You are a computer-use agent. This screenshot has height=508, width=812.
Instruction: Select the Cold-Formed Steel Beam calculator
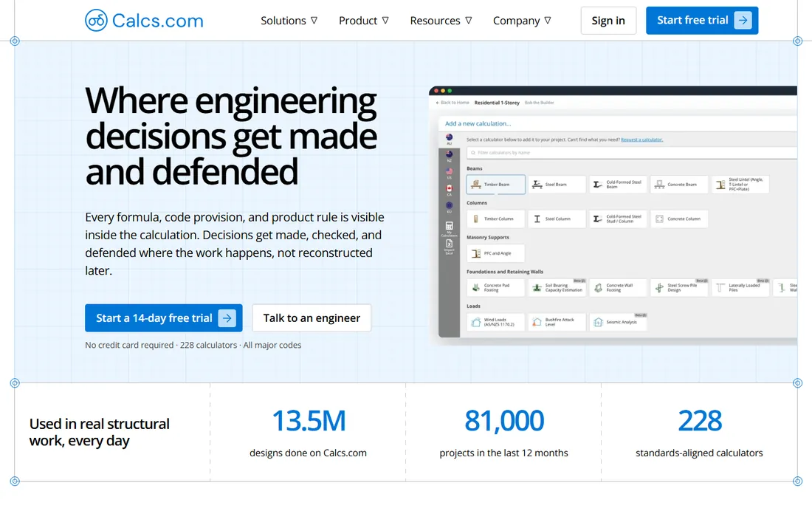(x=618, y=185)
